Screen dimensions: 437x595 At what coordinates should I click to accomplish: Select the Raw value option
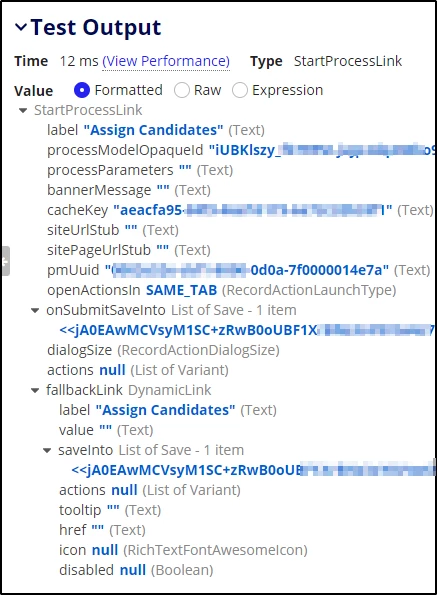point(182,90)
